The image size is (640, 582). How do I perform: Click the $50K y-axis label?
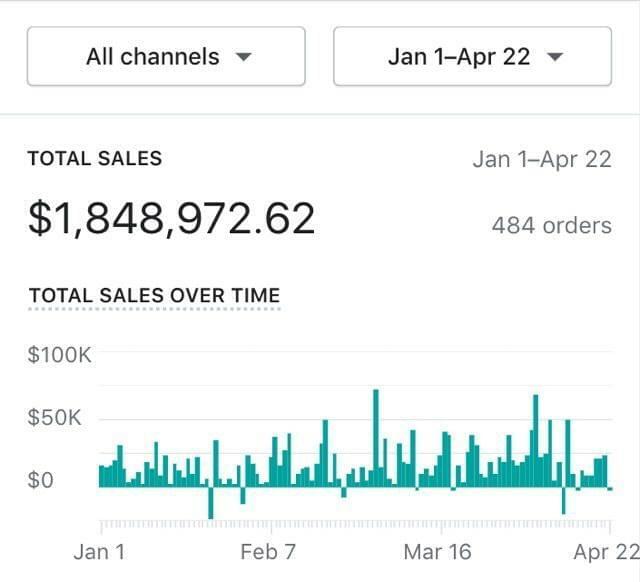click(54, 417)
